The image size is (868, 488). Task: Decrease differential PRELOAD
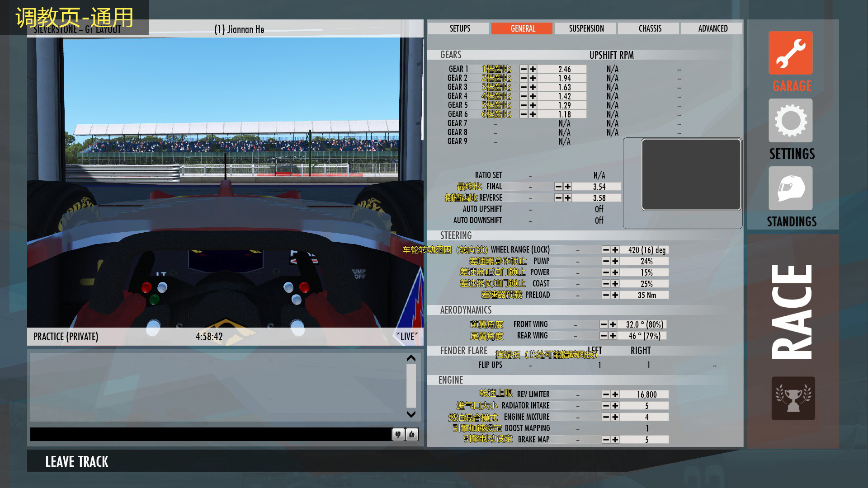point(606,295)
